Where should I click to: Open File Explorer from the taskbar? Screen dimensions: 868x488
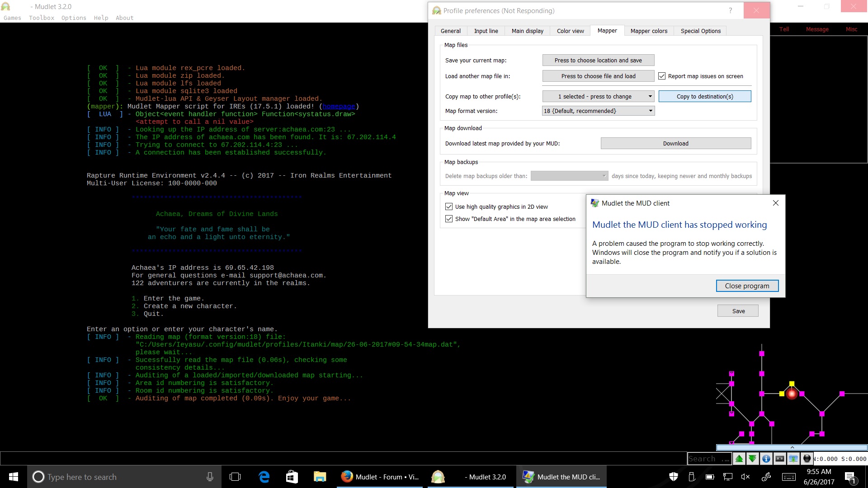[x=320, y=477]
